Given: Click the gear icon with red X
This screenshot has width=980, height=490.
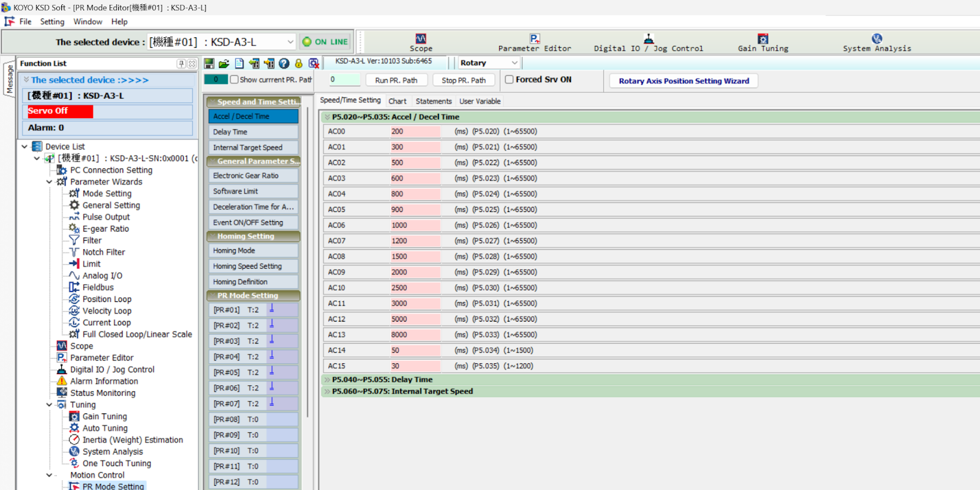Looking at the screenshot, I should pyautogui.click(x=314, y=63).
